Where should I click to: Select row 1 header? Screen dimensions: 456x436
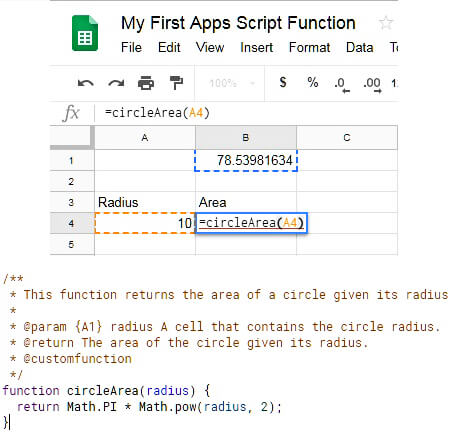tap(72, 160)
